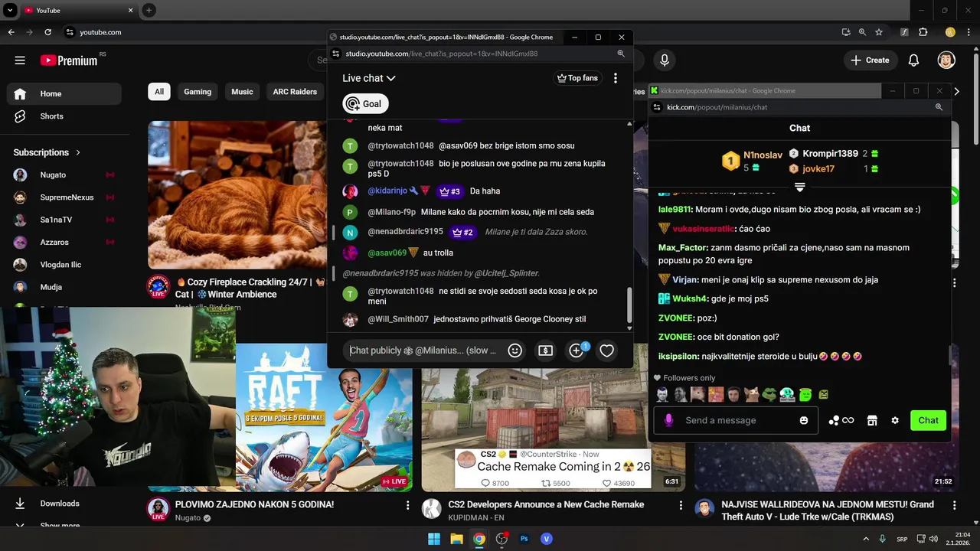Click the plus icon with badge in YouTube chat

point(577,350)
